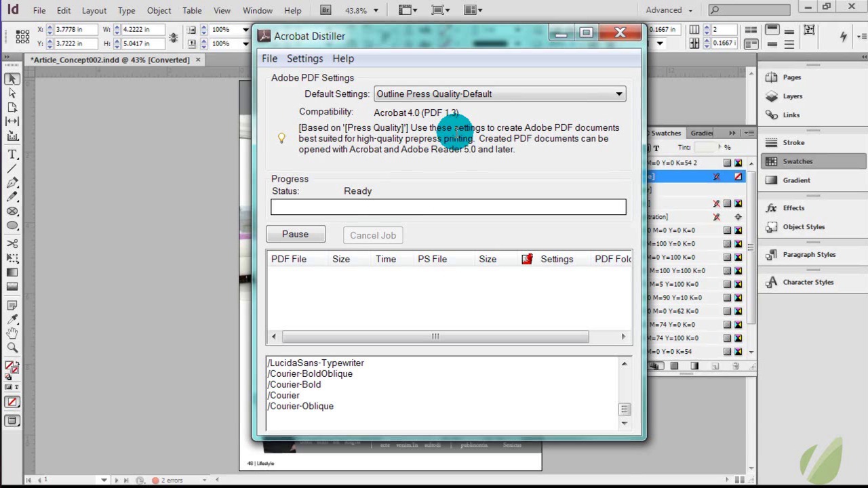This screenshot has width=868, height=488.
Task: Select the Gradient Feather tool
Action: tap(12, 287)
